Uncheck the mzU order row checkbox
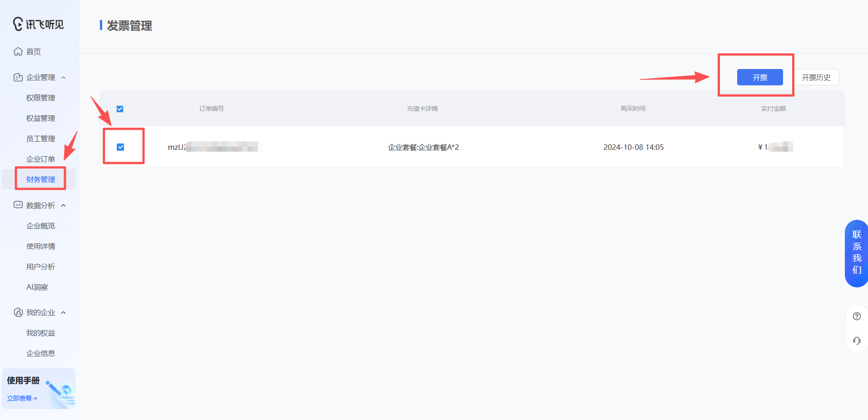This screenshot has height=420, width=868. point(120,147)
